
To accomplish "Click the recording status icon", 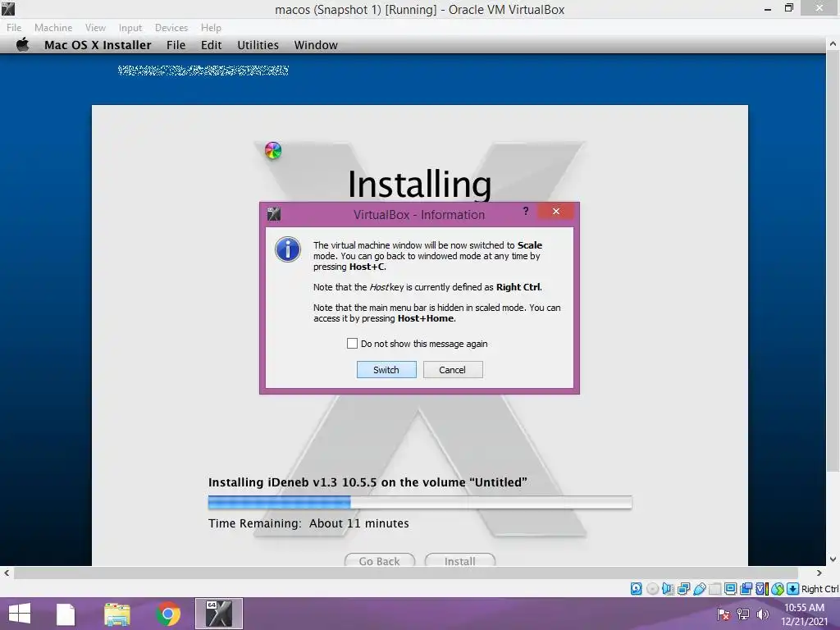I will tap(746, 589).
